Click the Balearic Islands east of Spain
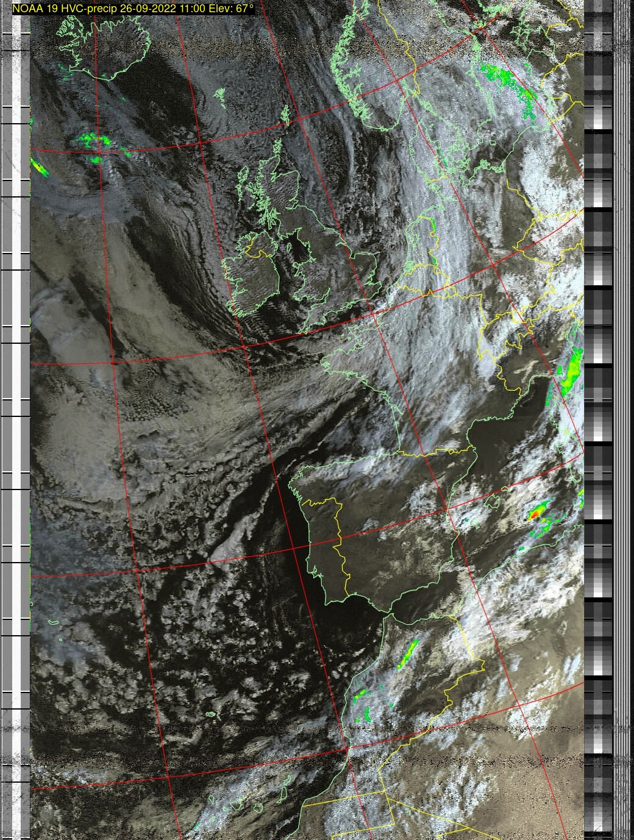The width and height of the screenshot is (634, 840). pyautogui.click(x=491, y=501)
